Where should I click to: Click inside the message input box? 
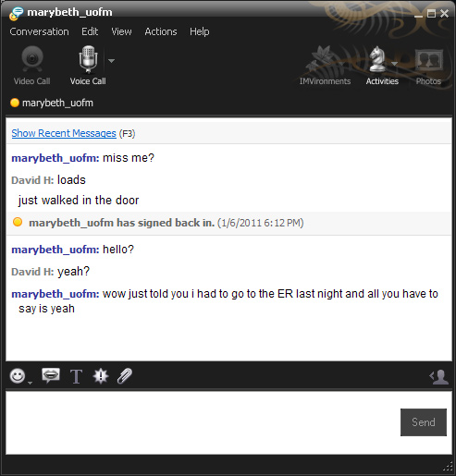[202, 422]
